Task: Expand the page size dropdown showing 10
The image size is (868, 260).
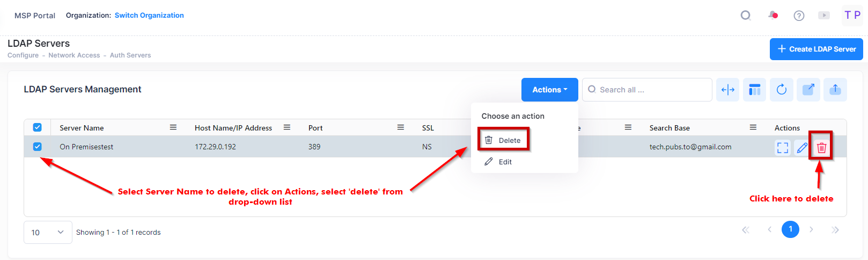Action: pyautogui.click(x=48, y=232)
